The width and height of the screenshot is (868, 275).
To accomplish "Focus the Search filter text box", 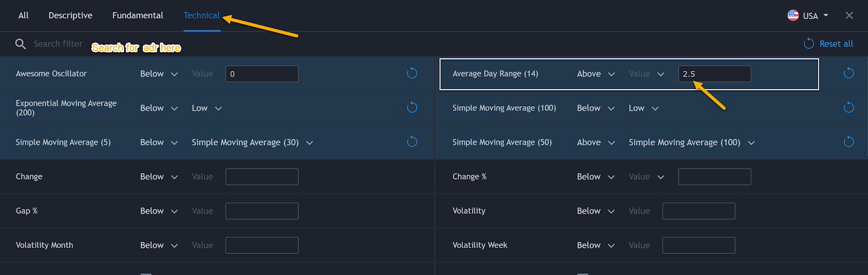I will tap(58, 44).
